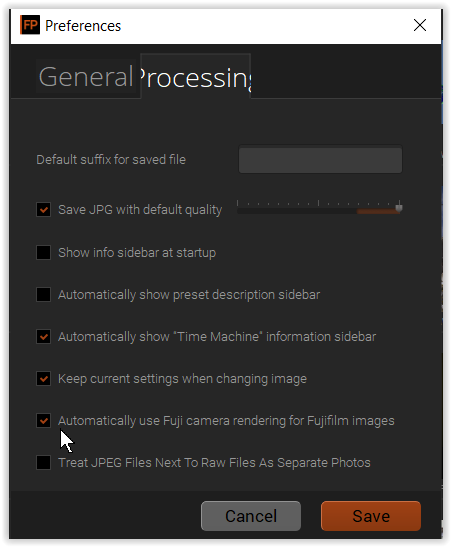
Task: Click the JPG quality slider handle
Action: click(x=399, y=207)
